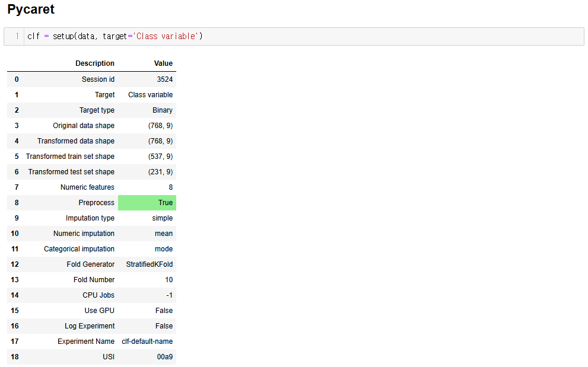Select the clf-default-name value

147,341
